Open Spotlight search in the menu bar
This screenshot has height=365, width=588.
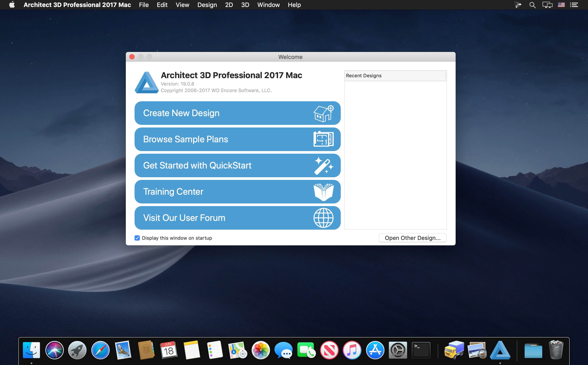point(532,5)
